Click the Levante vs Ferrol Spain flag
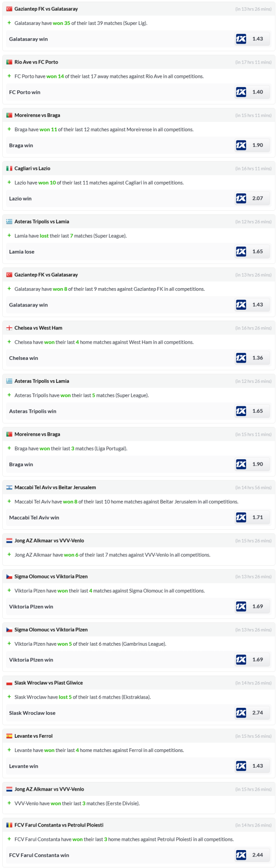276x868 pixels. point(9,736)
